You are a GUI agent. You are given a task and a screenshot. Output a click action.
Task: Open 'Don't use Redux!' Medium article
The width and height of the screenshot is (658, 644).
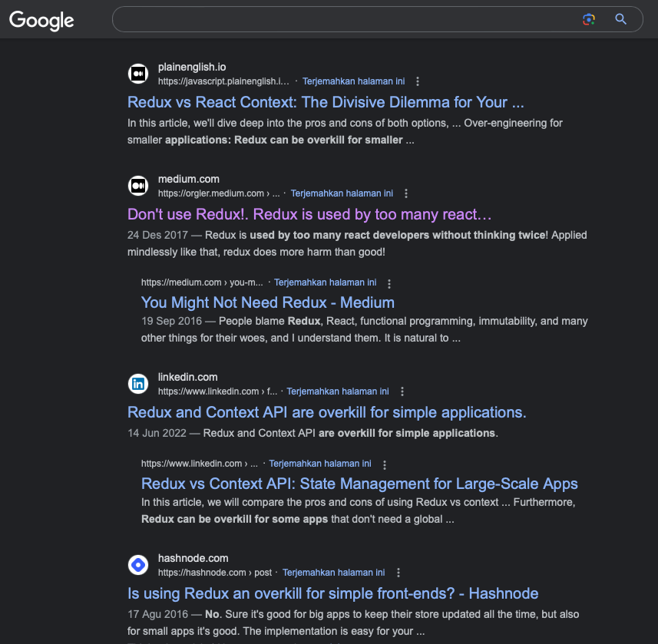coord(309,214)
